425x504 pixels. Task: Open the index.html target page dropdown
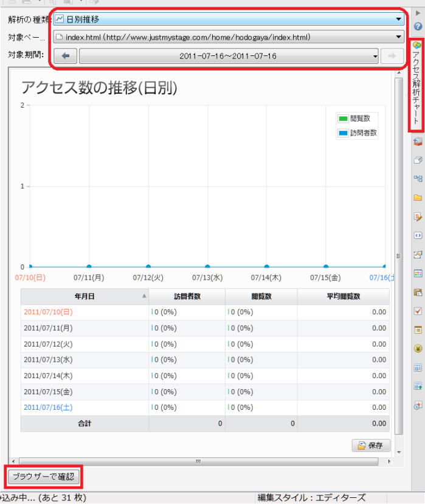coord(229,37)
